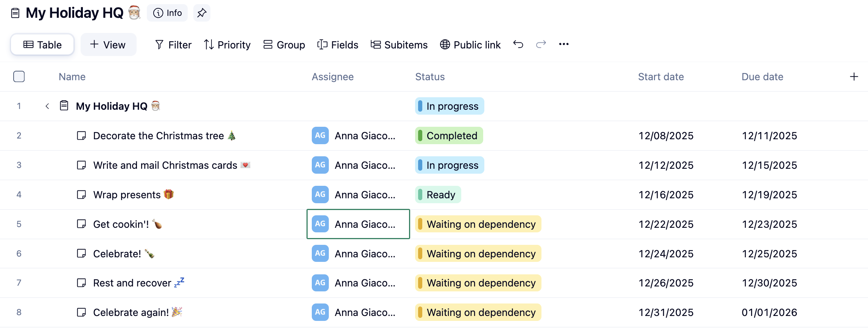This screenshot has width=868, height=333.
Task: Click the task icon for Wrap presents
Action: (x=81, y=195)
